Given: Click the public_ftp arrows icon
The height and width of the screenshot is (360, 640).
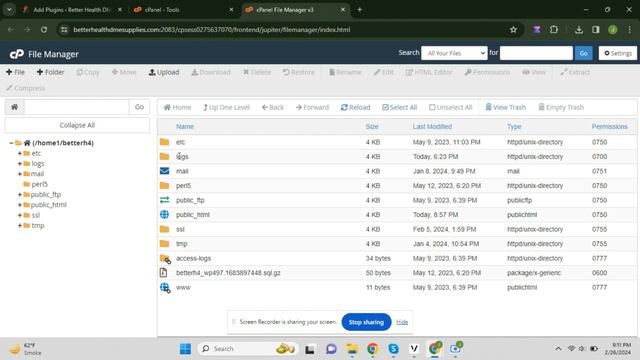Looking at the screenshot, I should pos(164,200).
